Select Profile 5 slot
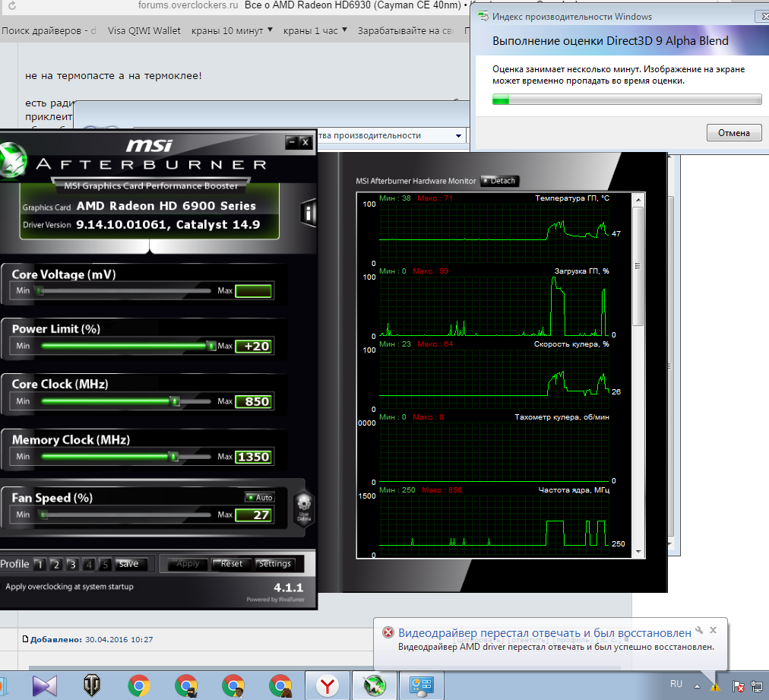Viewport: 769px width, 700px height. click(x=105, y=565)
